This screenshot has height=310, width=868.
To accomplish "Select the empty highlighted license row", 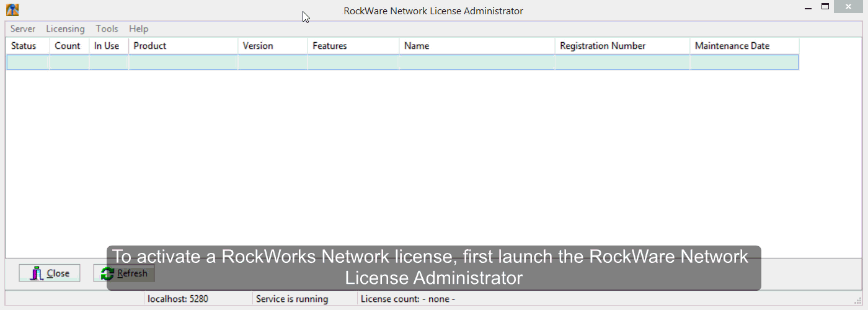I will pos(402,62).
